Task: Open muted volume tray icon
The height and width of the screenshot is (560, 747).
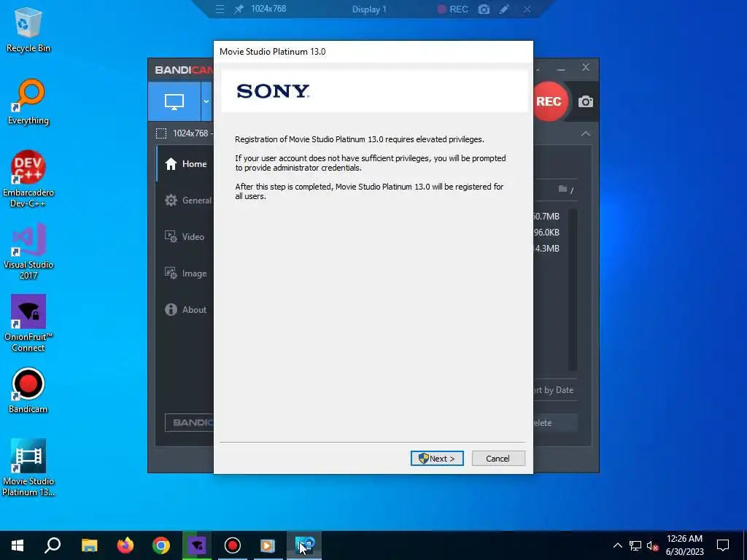Action: coord(652,545)
